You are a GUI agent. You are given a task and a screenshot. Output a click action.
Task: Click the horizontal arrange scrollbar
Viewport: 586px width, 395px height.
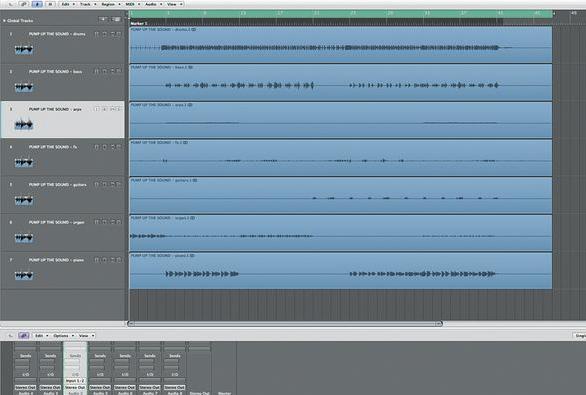point(285,324)
